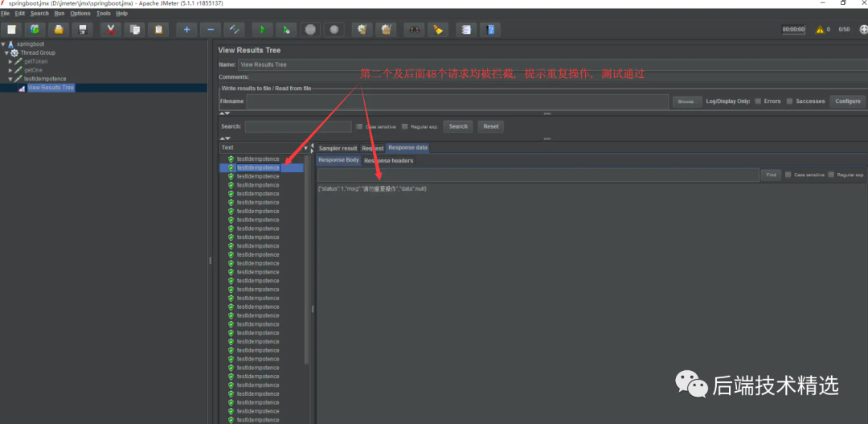Viewport: 868px width, 424px height.
Task: Select the getToken sampler in the tree
Action: click(x=36, y=61)
